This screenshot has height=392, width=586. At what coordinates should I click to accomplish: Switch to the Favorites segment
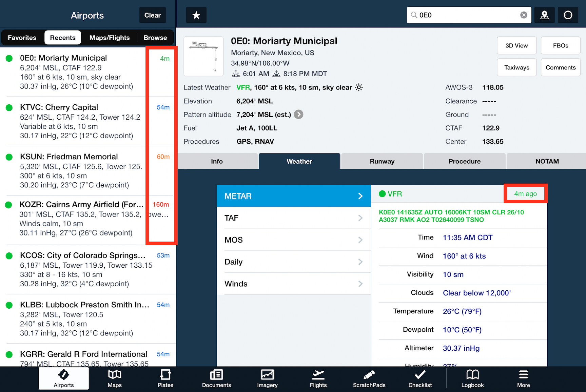[x=22, y=38]
